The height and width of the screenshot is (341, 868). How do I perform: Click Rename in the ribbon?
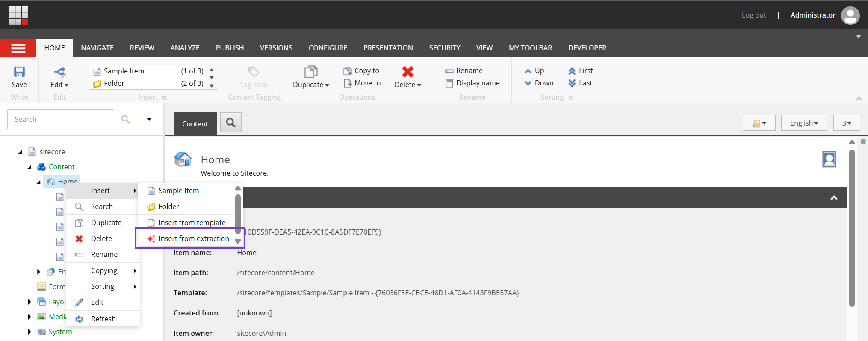click(464, 71)
